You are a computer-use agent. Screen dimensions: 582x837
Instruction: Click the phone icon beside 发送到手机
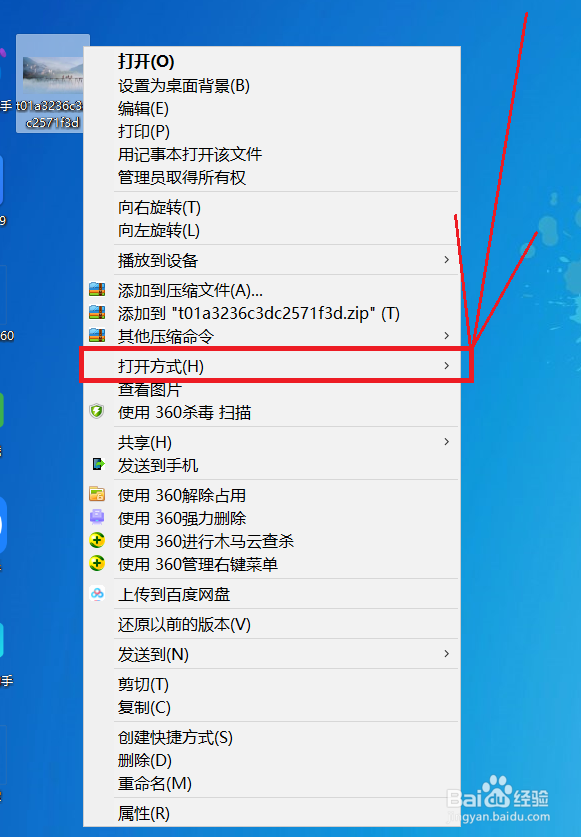click(x=98, y=464)
